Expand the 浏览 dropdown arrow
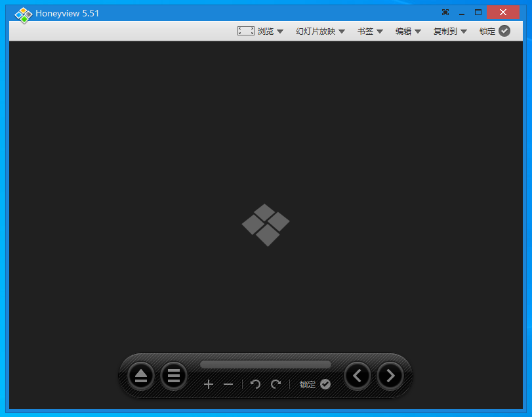 click(x=280, y=32)
